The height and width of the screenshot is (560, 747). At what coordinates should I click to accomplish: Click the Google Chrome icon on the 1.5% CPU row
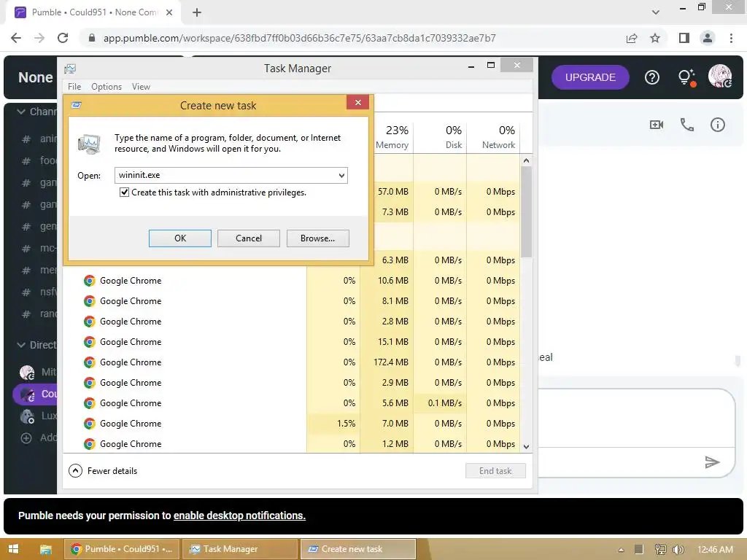pos(89,424)
